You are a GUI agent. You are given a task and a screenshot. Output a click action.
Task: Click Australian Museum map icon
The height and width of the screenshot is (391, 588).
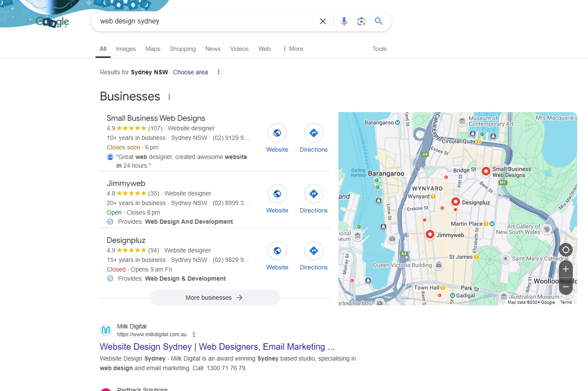[x=503, y=297]
